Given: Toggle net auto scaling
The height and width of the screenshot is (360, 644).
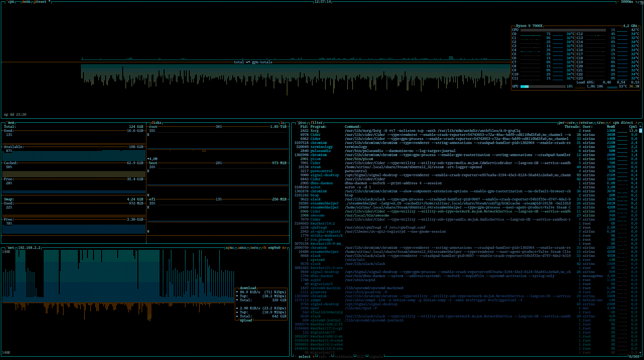Looking at the screenshot, I should tap(242, 248).
